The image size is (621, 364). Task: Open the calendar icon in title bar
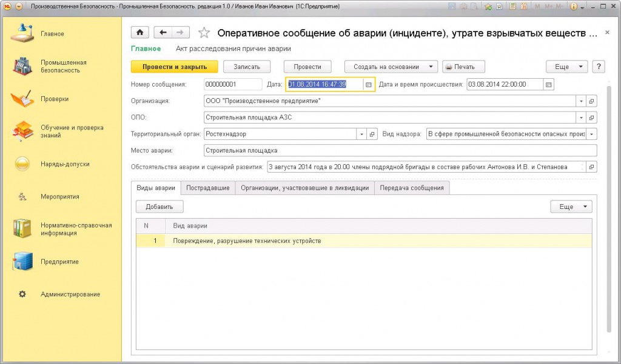(523, 7)
